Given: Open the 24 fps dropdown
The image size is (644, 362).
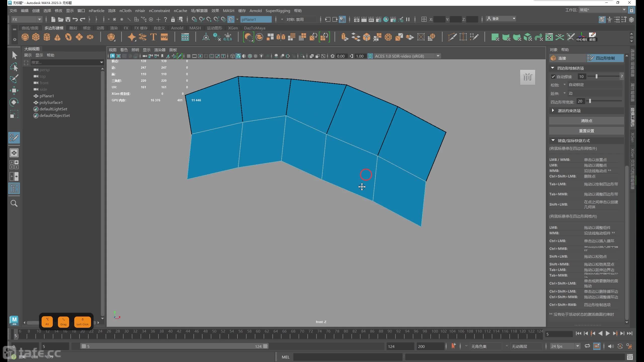Looking at the screenshot, I should point(565,346).
